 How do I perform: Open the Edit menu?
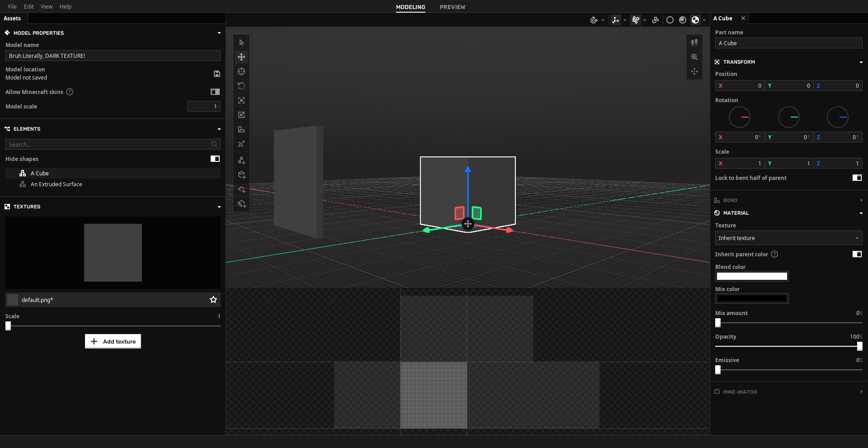[x=29, y=6]
